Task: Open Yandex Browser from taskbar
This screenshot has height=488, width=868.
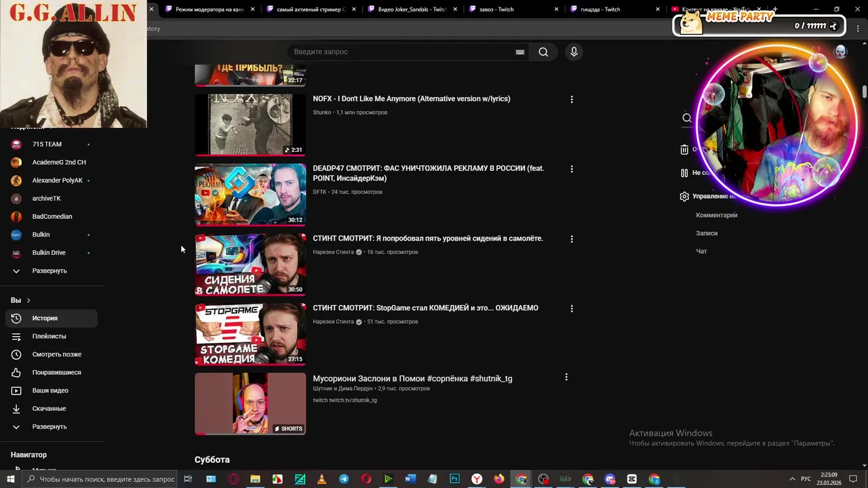Action: [x=477, y=479]
